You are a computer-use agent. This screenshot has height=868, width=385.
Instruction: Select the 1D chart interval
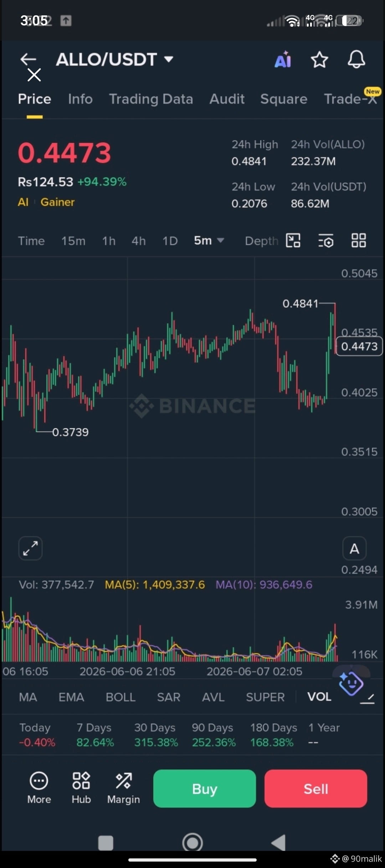(x=170, y=241)
